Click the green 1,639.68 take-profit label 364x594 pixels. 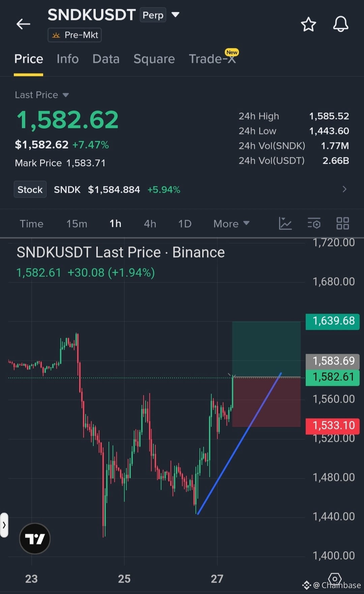332,322
